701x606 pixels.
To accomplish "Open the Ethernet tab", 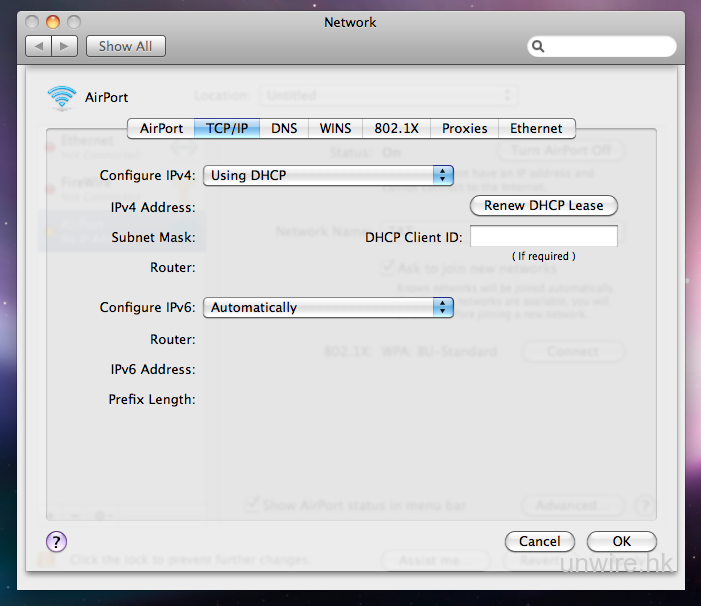I will pyautogui.click(x=536, y=128).
